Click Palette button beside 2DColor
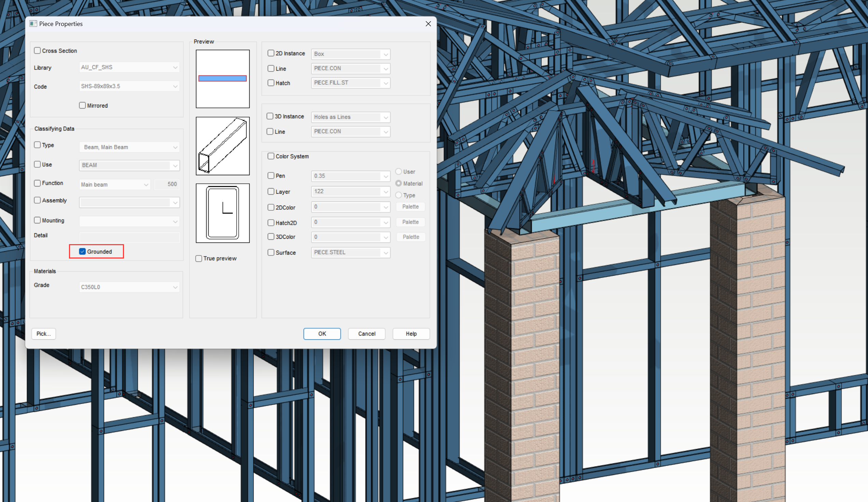Image resolution: width=868 pixels, height=502 pixels. 410,207
